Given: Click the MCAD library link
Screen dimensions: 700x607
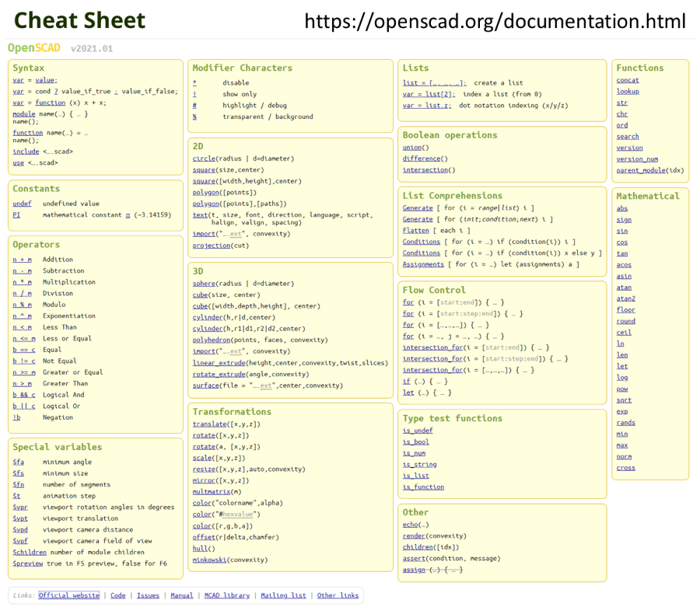Looking at the screenshot, I should (227, 595).
